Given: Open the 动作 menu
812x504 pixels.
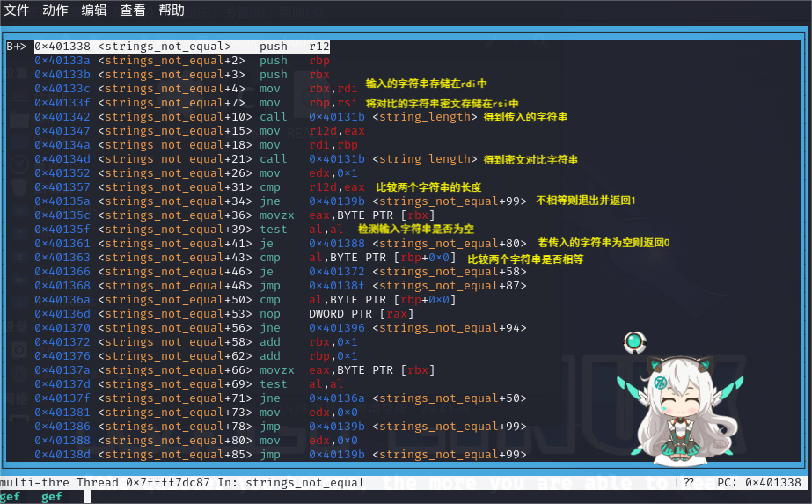Looking at the screenshot, I should (x=55, y=11).
